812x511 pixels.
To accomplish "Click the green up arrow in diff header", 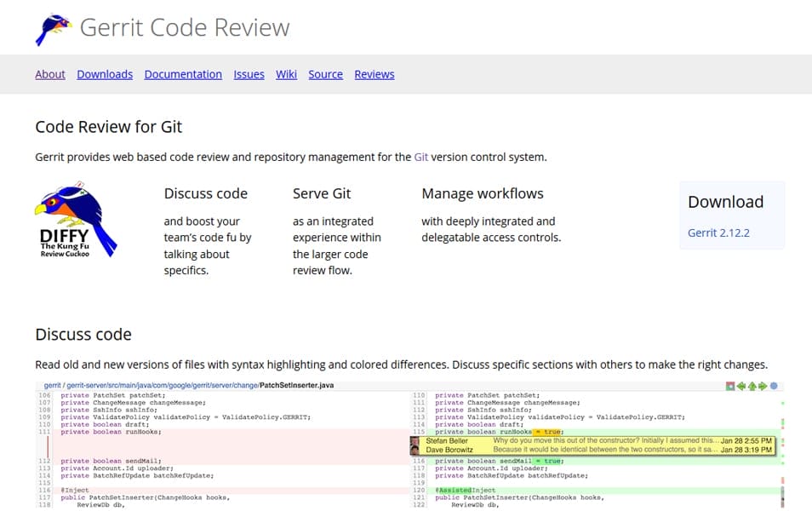I will (752, 386).
